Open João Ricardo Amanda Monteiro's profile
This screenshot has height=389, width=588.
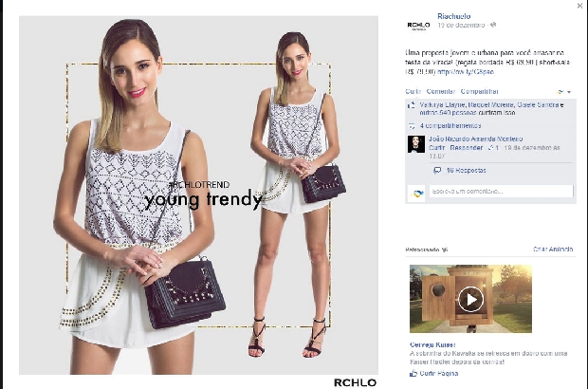pos(475,139)
